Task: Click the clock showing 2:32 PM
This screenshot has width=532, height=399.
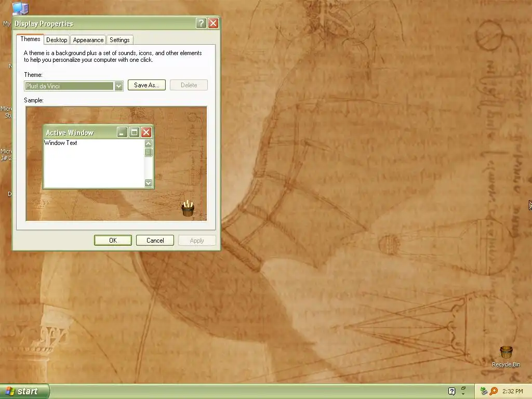Action: coord(513,391)
